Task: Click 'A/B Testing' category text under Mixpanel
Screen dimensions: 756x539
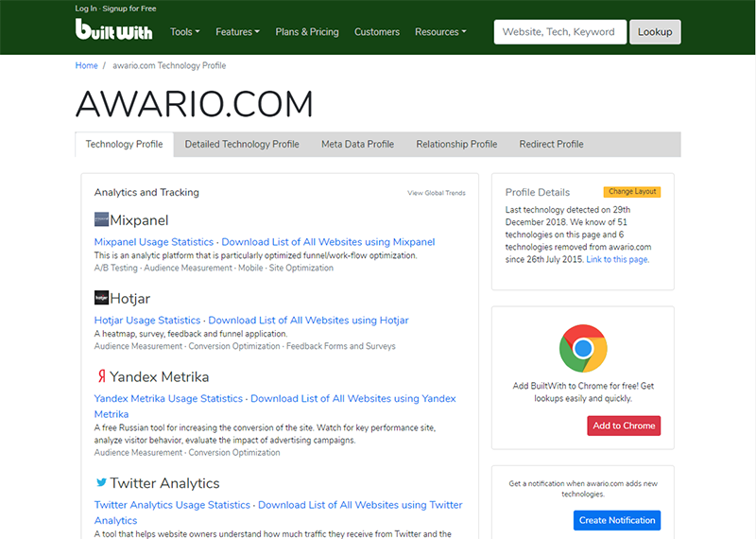Action: click(x=115, y=268)
